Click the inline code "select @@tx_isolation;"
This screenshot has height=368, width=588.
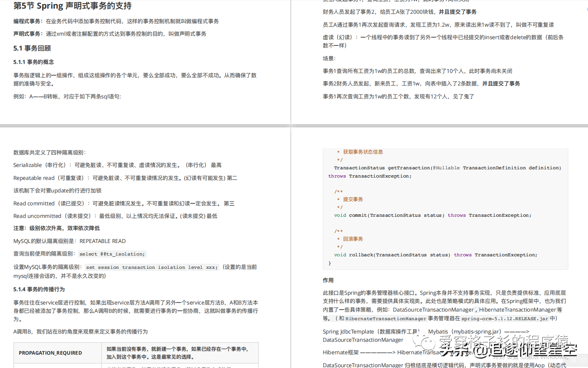(x=112, y=254)
